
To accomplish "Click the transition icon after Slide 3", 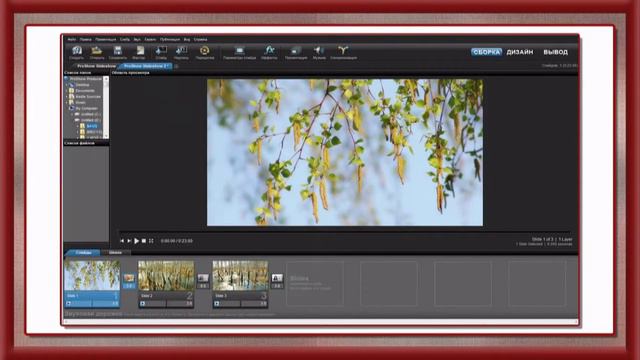I will (277, 278).
